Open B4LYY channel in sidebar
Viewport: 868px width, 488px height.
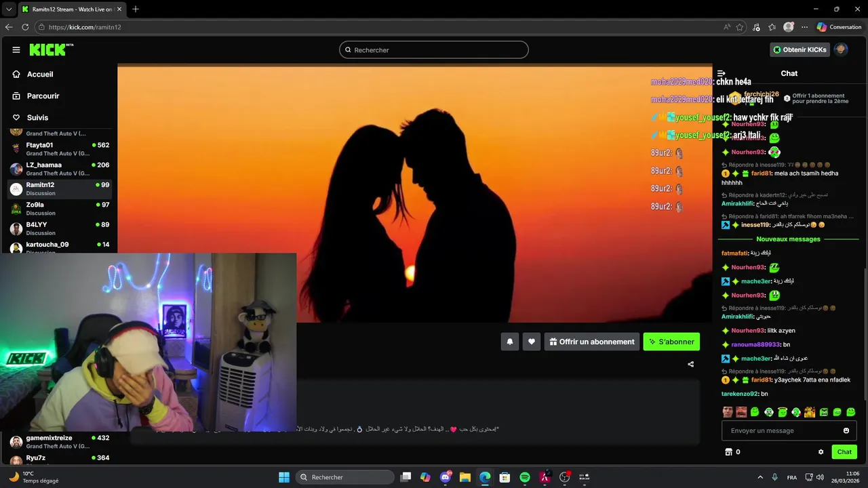[x=59, y=228]
